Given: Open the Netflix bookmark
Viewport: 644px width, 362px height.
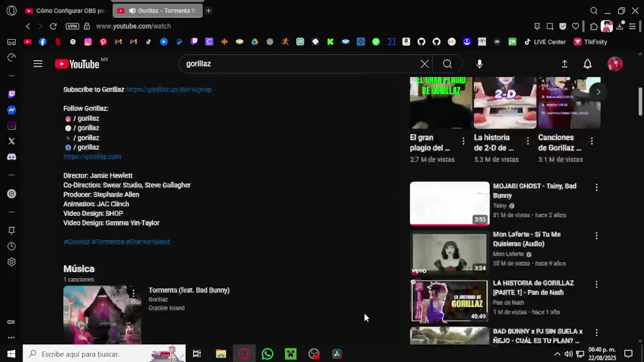Looking at the screenshot, I should [x=58, y=42].
